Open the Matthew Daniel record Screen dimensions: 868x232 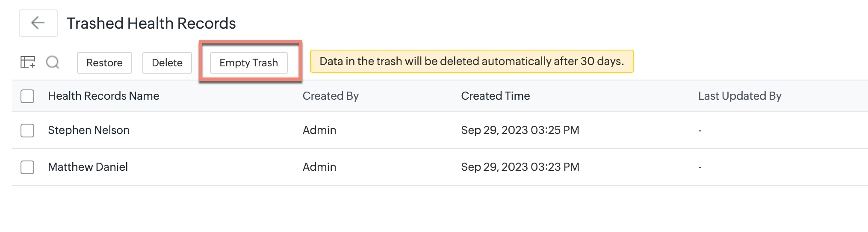[88, 167]
